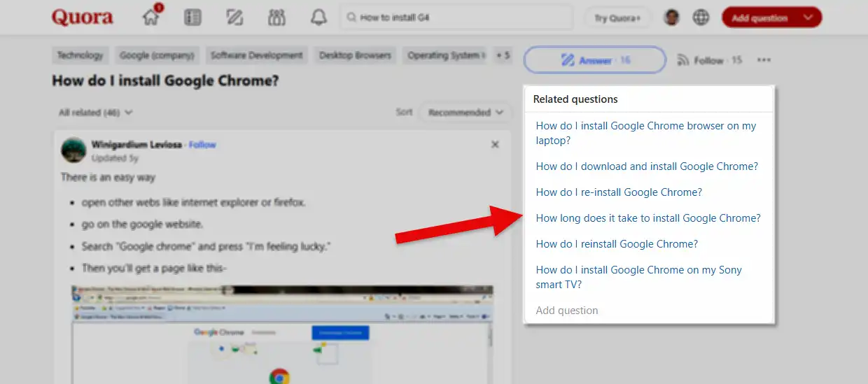Select the Technology topic tag

point(80,55)
